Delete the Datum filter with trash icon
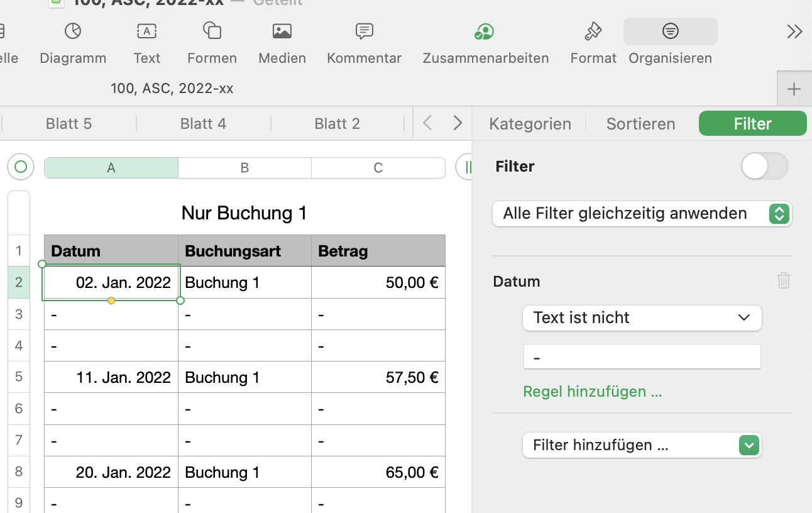The height and width of the screenshot is (513, 812). coord(783,280)
